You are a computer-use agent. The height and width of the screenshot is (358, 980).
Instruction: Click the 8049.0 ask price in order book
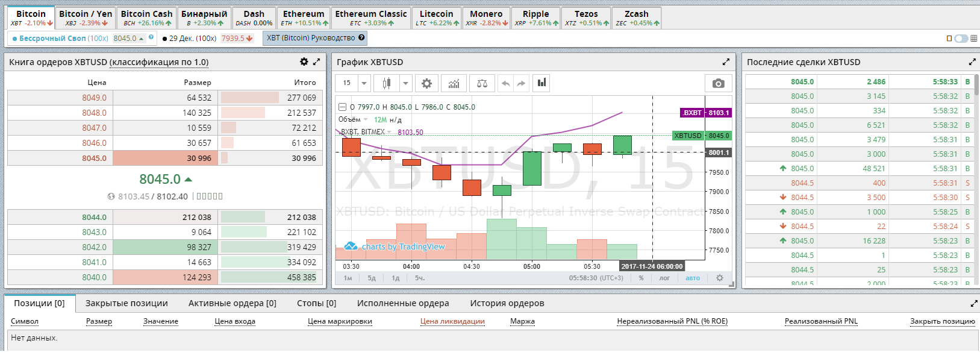[94, 98]
